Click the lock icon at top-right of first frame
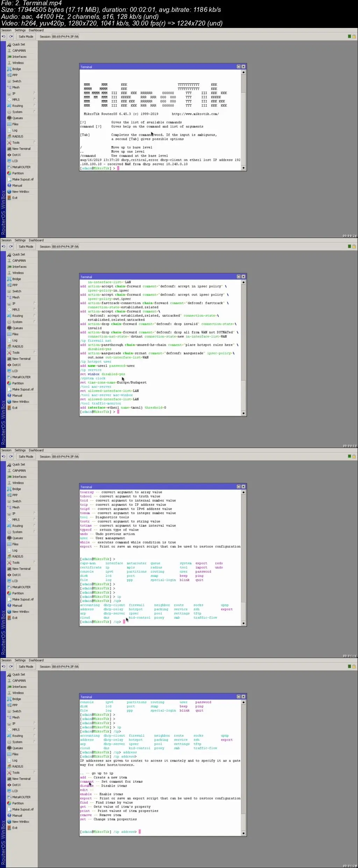This screenshot has height=868, width=358. (354, 36)
